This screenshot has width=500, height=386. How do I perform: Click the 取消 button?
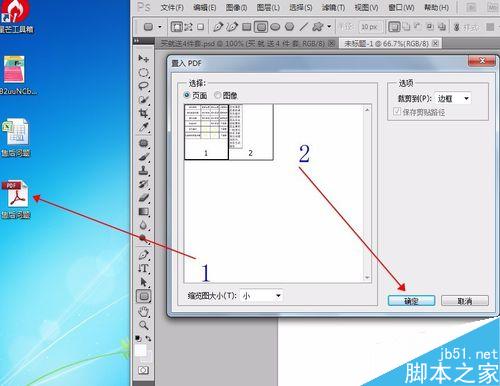465,301
